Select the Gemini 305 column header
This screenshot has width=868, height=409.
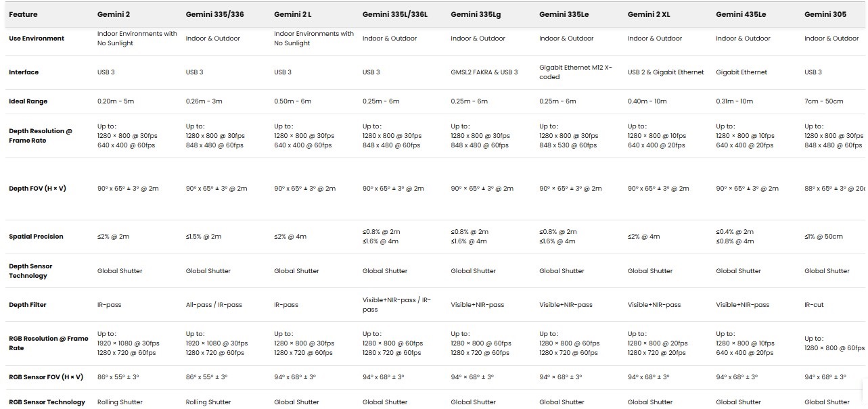(x=825, y=14)
